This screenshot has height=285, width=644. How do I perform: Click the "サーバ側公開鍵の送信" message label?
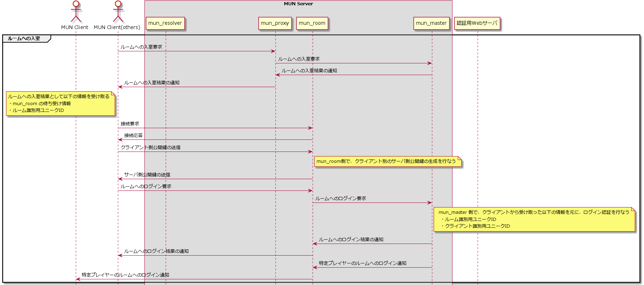pos(147,175)
